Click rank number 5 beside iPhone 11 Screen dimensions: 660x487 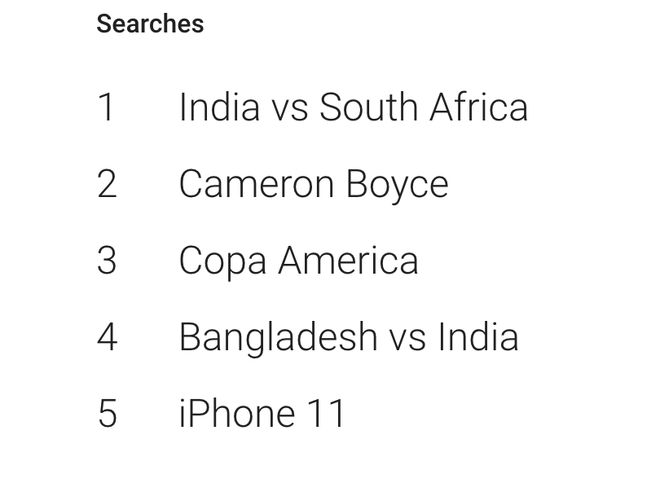click(x=107, y=413)
